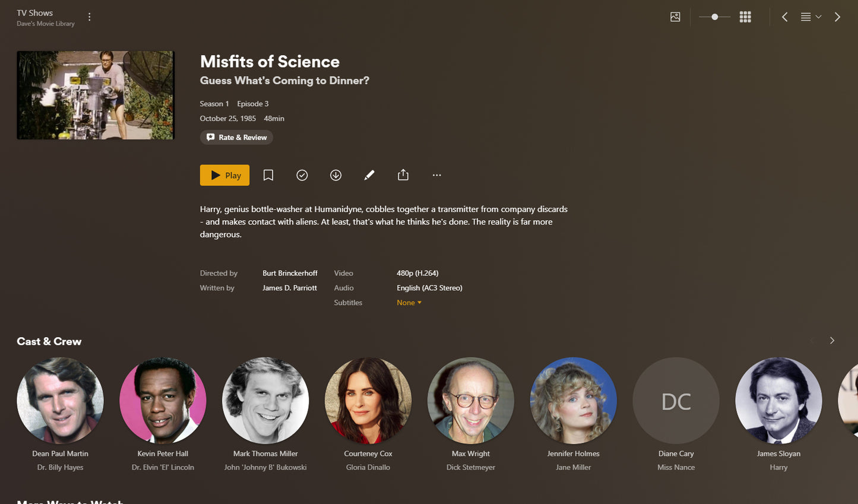The height and width of the screenshot is (504, 858).
Task: Open the list view options dropdown
Action: click(811, 17)
